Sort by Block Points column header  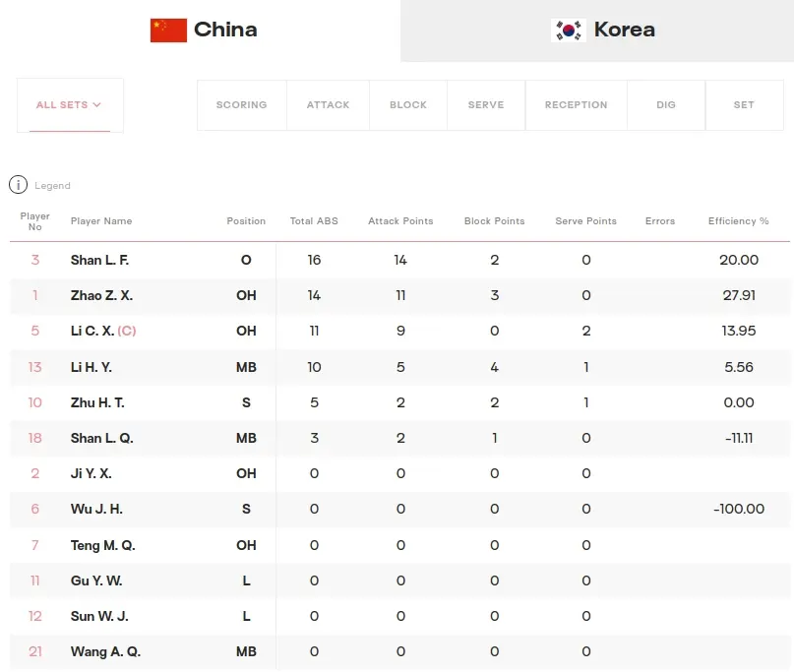(494, 220)
